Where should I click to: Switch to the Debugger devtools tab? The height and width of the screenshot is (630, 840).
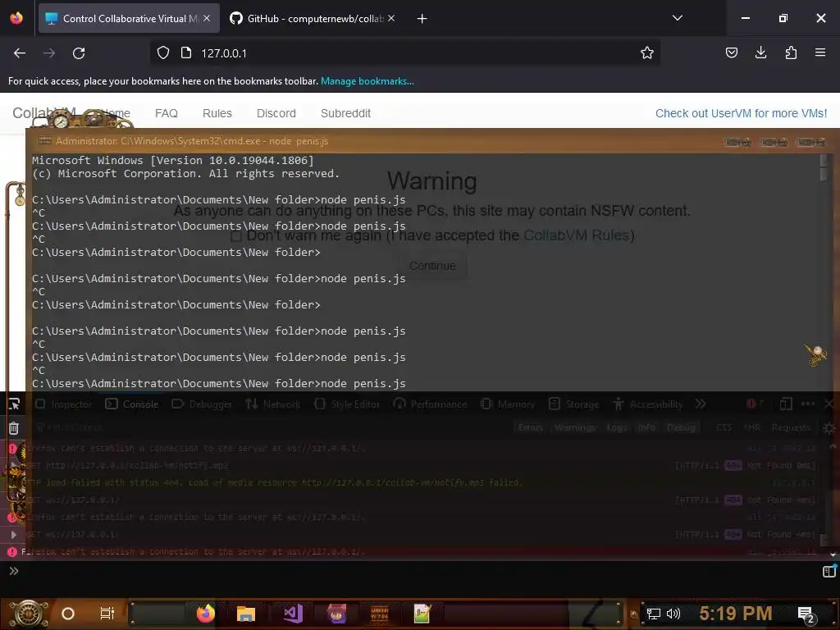[x=202, y=404]
